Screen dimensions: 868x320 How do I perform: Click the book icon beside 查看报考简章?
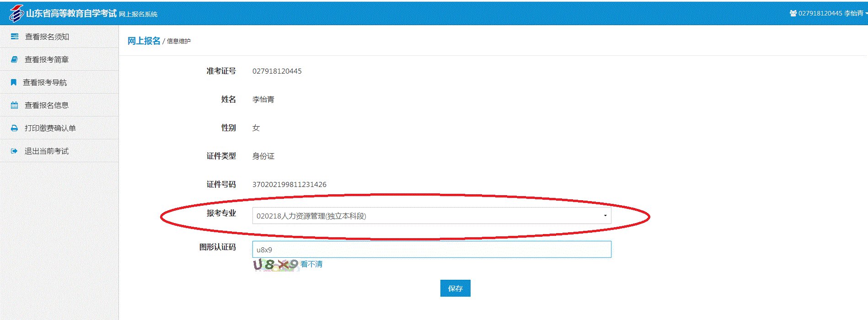[15, 59]
